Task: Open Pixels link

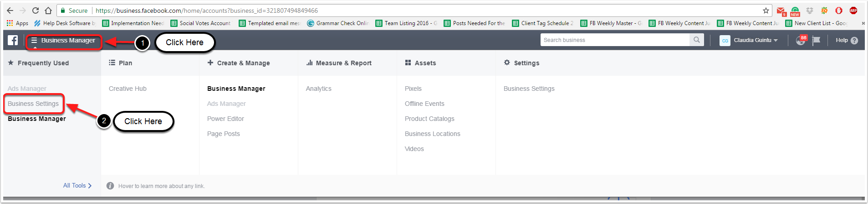Action: 413,89
